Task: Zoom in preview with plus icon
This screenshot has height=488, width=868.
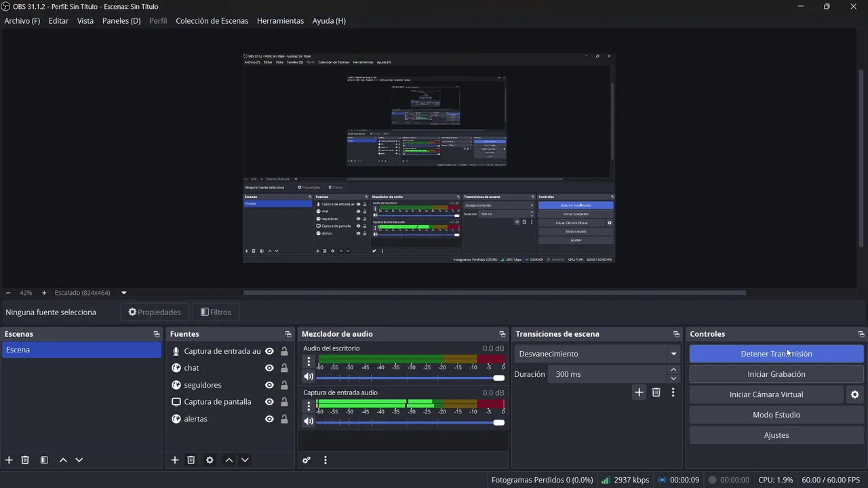Action: [44, 293]
